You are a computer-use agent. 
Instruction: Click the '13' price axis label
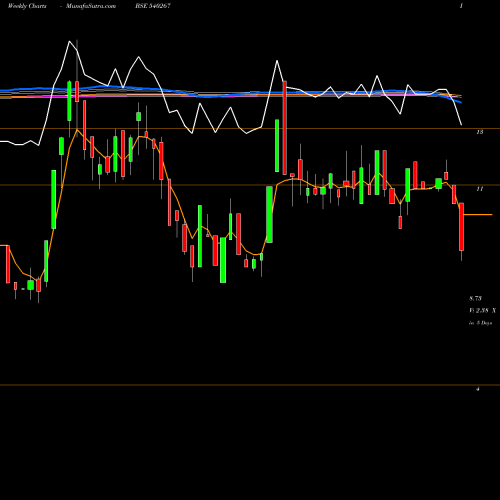tap(480, 132)
